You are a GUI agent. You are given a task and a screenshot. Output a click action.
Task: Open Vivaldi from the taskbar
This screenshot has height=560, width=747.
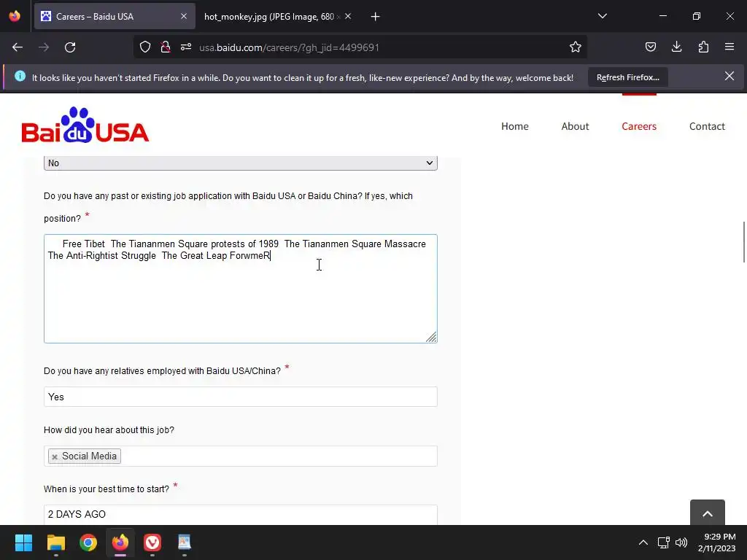tap(152, 542)
